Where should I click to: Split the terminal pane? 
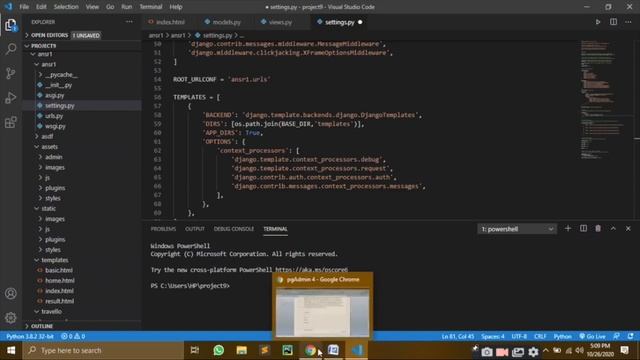(x=583, y=229)
